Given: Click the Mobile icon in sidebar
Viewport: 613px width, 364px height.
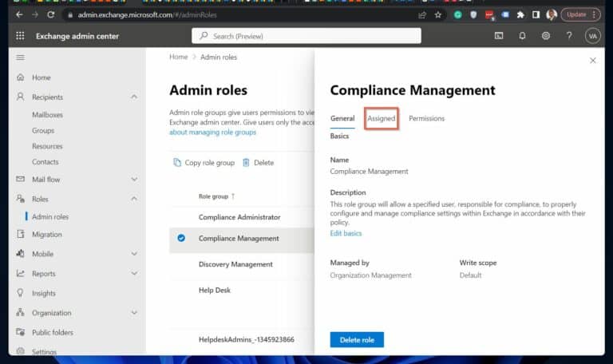Looking at the screenshot, I should [x=20, y=254].
